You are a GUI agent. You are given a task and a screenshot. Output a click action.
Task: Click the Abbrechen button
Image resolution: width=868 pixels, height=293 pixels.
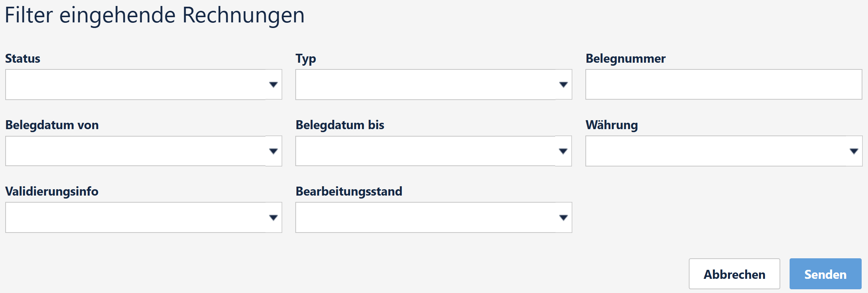(734, 274)
